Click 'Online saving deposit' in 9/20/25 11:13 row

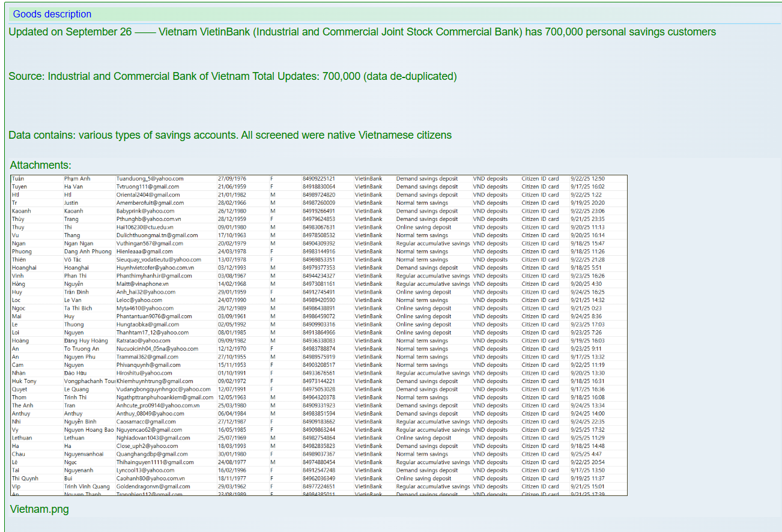(x=423, y=227)
